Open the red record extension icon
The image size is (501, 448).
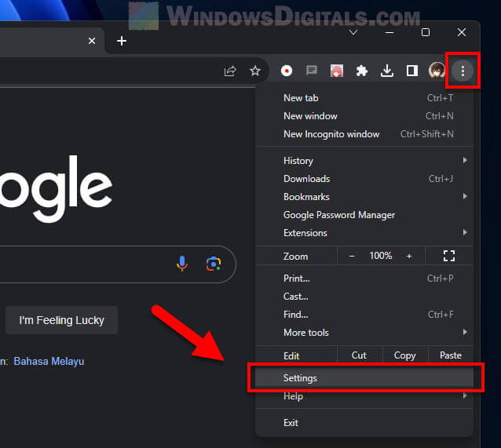(287, 71)
